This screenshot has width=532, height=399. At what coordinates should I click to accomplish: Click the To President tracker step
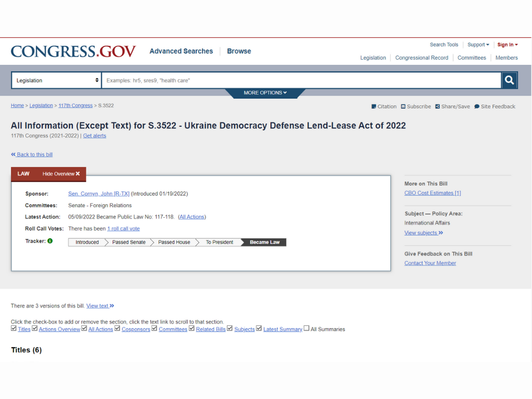(220, 242)
